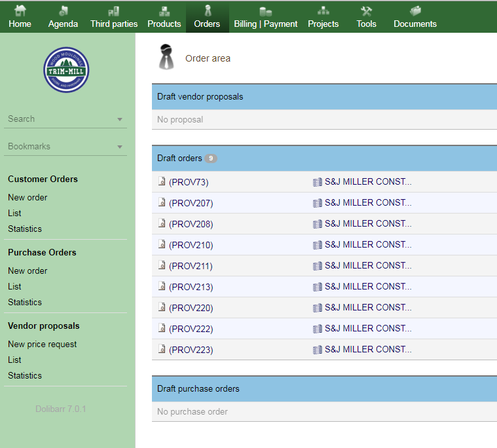
Task: Open draft order (PROV207)
Action: (191, 203)
